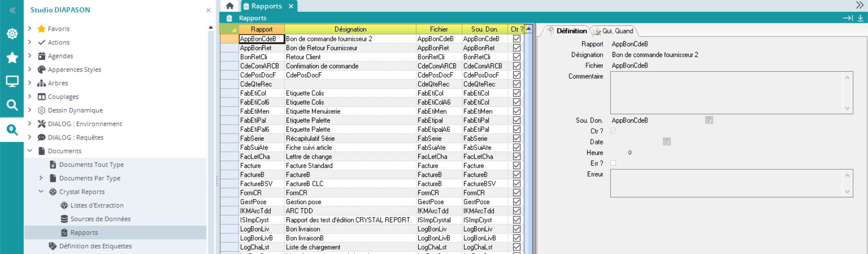Collapse the sidebar with double-chevron icon
Screen dimensions: 868x254
pos(12,10)
